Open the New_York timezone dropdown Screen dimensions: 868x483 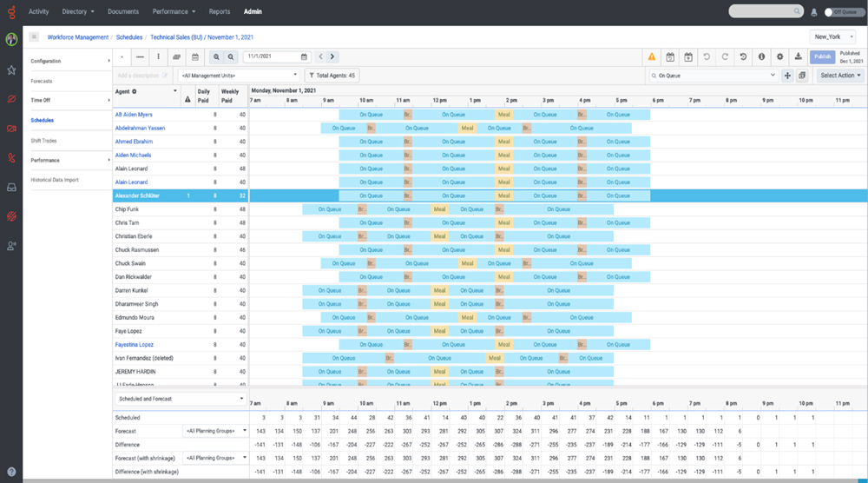833,37
